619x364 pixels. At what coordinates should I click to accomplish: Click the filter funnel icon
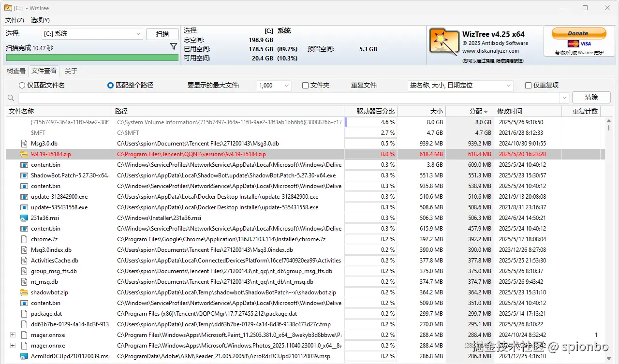174,47
